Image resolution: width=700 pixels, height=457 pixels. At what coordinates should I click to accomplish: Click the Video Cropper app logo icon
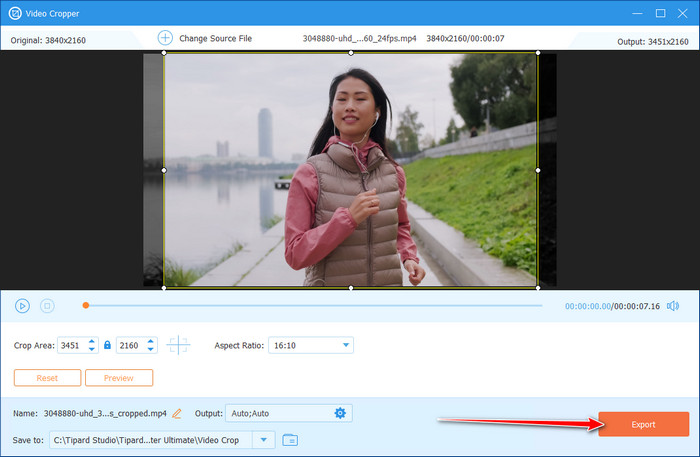[15, 13]
